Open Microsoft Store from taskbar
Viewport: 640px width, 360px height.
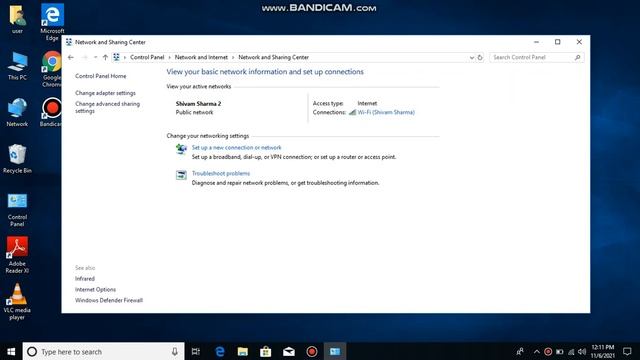[x=266, y=351]
